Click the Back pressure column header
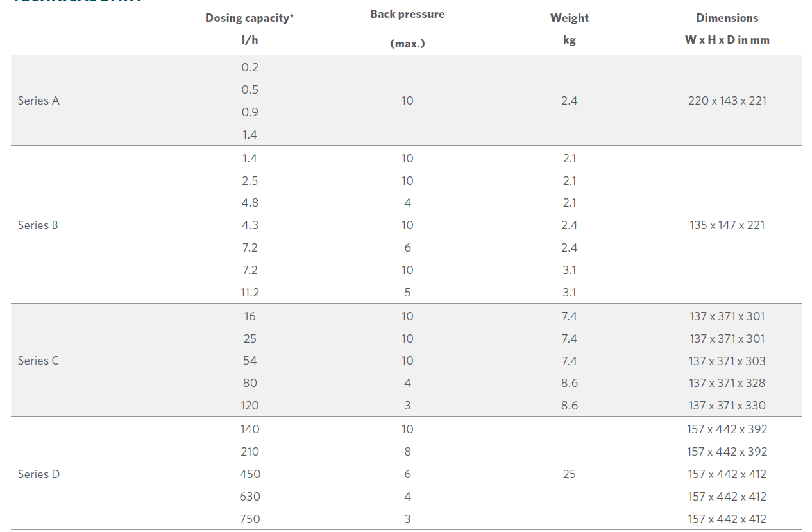 click(x=407, y=28)
